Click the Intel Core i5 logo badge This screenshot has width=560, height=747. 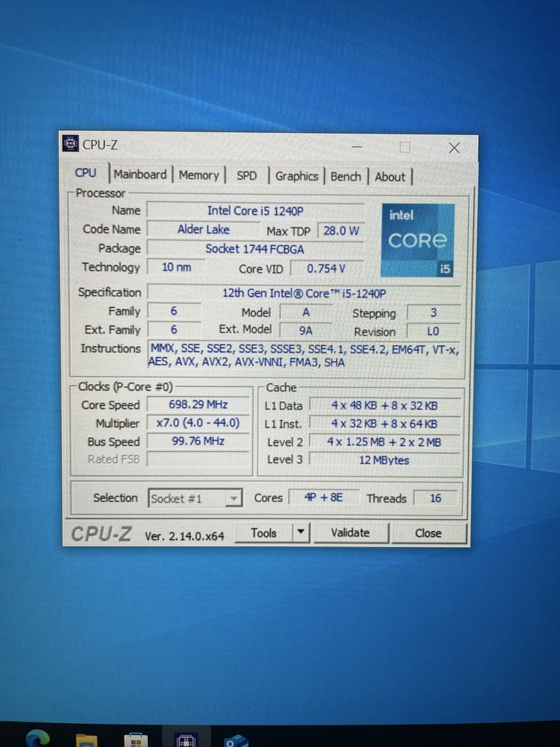click(x=417, y=241)
